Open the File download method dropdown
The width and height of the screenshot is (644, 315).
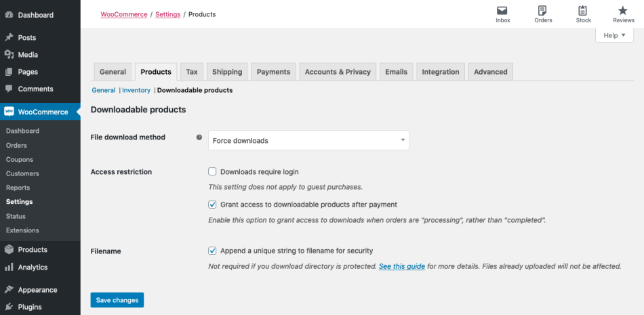[308, 140]
